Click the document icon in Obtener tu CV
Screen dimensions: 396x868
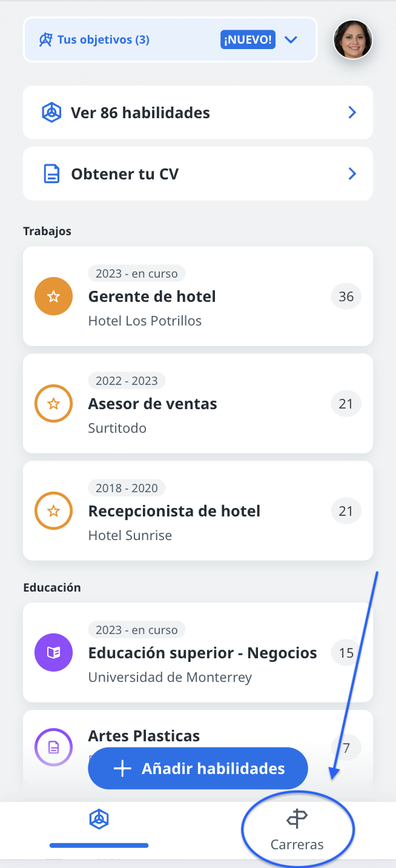52,174
